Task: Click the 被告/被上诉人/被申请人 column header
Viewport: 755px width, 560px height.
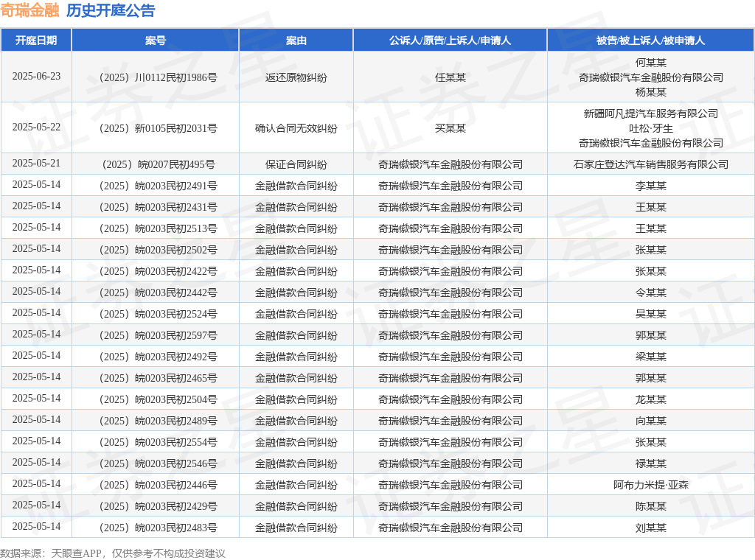Action: tap(650, 41)
